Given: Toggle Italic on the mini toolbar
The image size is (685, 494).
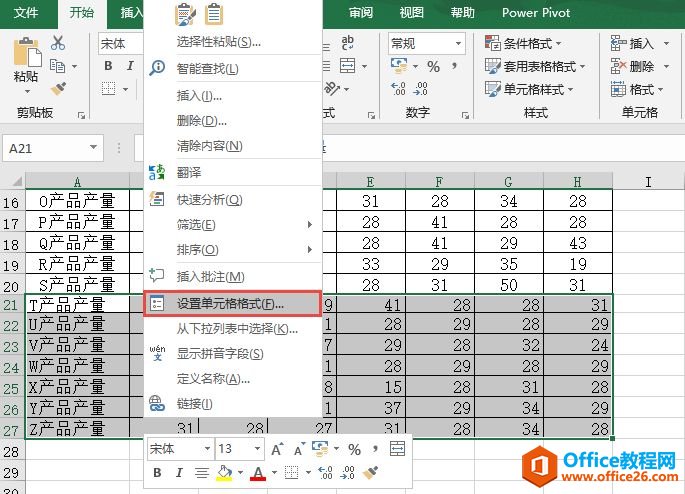Looking at the screenshot, I should click(179, 473).
